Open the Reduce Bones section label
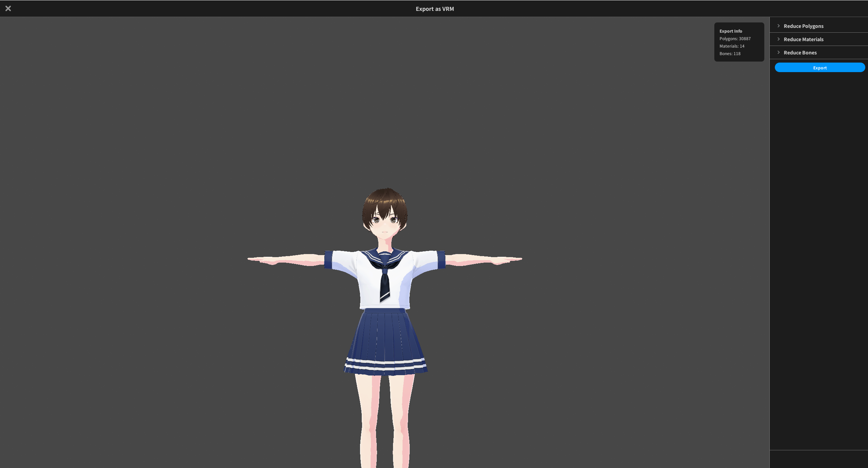This screenshot has height=468, width=868. (800, 53)
